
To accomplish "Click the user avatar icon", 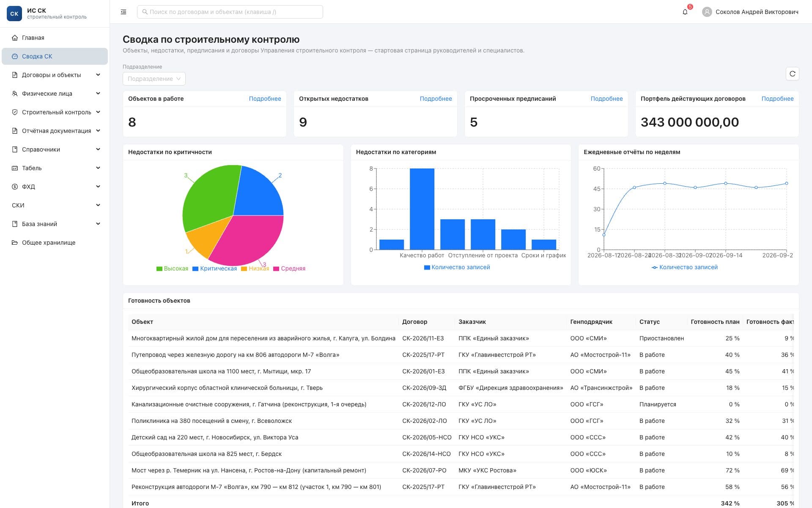I will click(707, 12).
